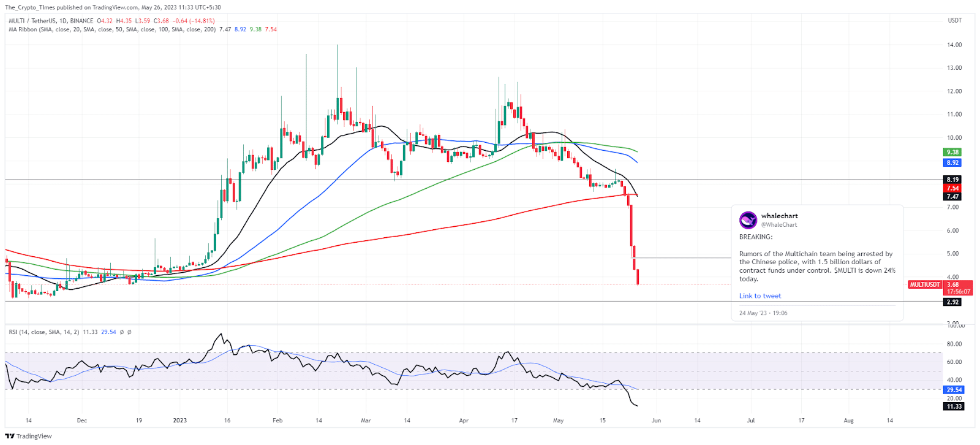Click the @WhaleChart handle

pos(779,225)
